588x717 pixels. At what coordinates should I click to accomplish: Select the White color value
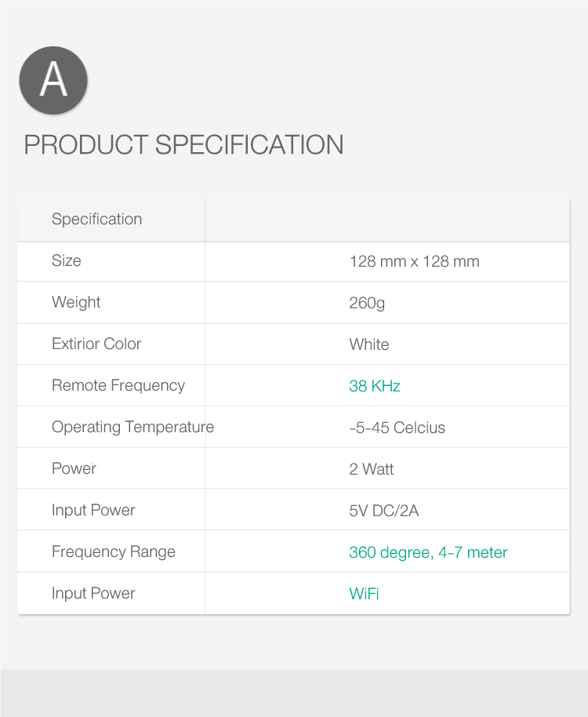369,344
